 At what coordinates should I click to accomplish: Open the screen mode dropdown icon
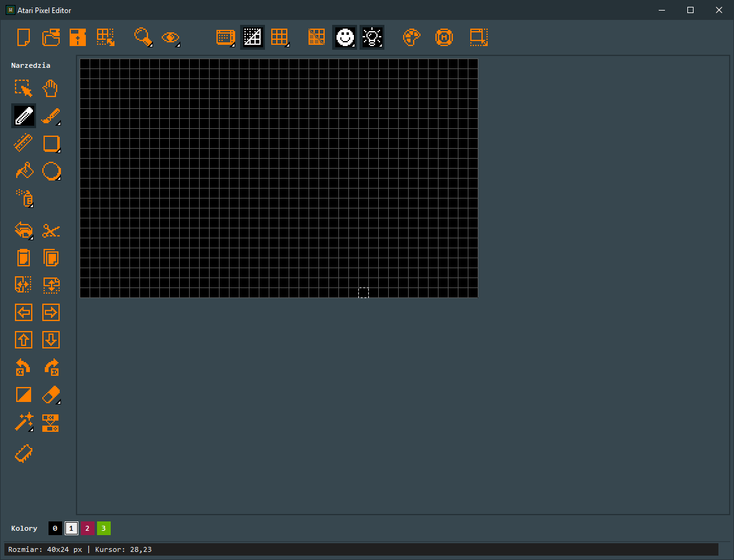(225, 37)
